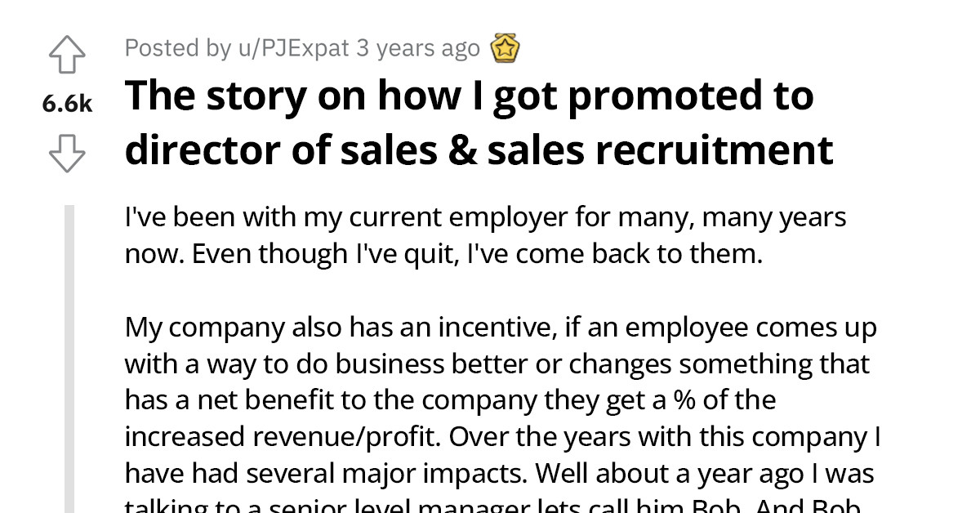View award details via the star medal icon
The image size is (980, 513).
click(505, 47)
